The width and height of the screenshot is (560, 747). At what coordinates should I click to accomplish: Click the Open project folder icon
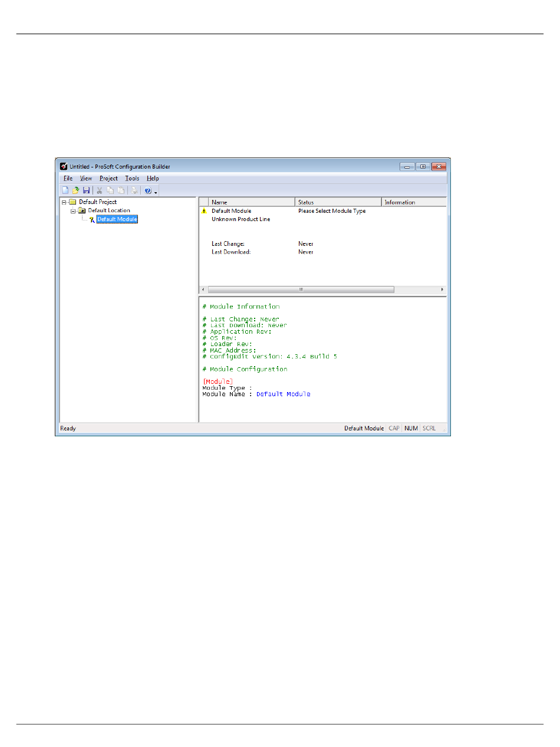tap(75, 190)
